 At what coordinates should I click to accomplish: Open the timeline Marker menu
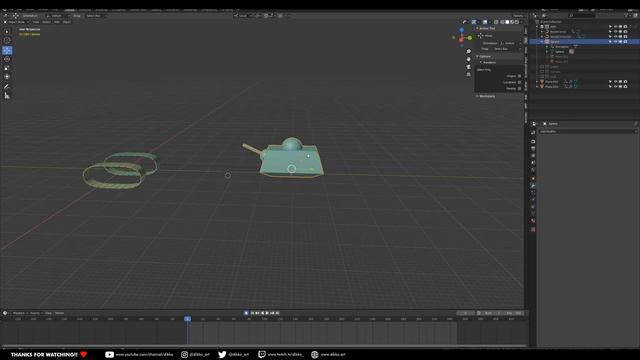pos(60,313)
